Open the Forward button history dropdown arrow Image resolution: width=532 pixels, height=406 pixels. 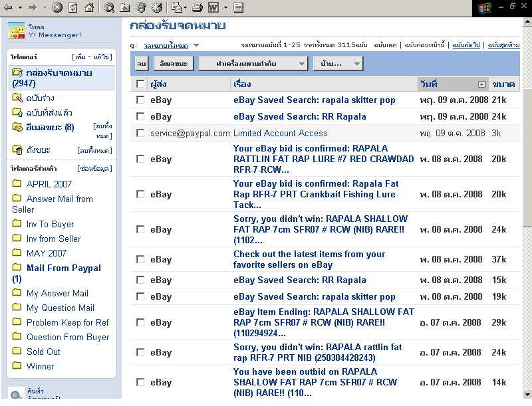(45, 7)
